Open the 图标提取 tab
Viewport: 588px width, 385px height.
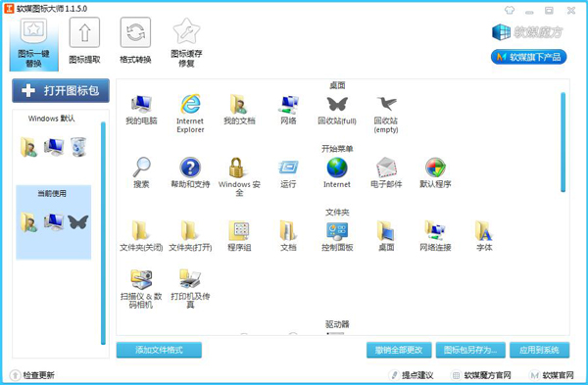click(84, 41)
